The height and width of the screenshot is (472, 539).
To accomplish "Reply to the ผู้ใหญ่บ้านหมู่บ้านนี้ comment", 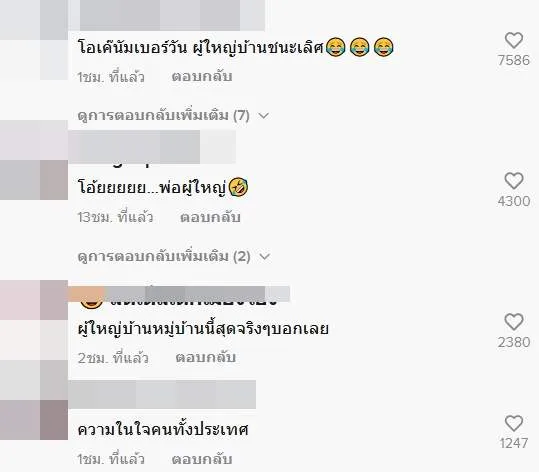I will pos(206,358).
